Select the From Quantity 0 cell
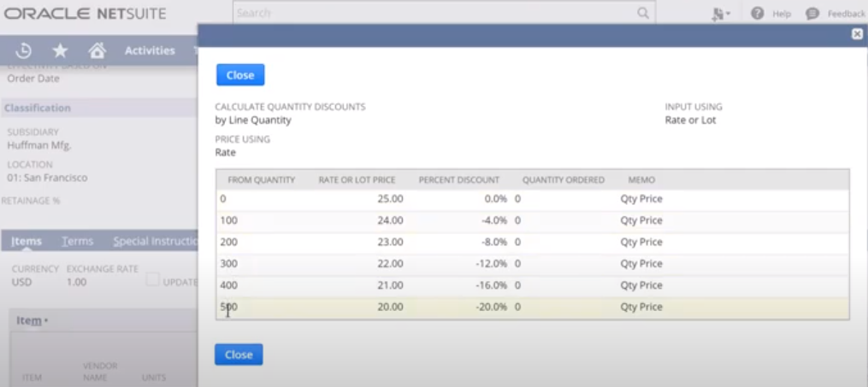Screen dimensions: 868x387 coord(223,198)
